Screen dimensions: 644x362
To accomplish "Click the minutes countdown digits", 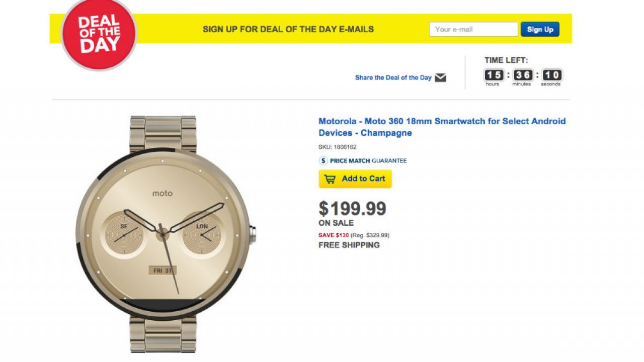I will click(x=522, y=75).
